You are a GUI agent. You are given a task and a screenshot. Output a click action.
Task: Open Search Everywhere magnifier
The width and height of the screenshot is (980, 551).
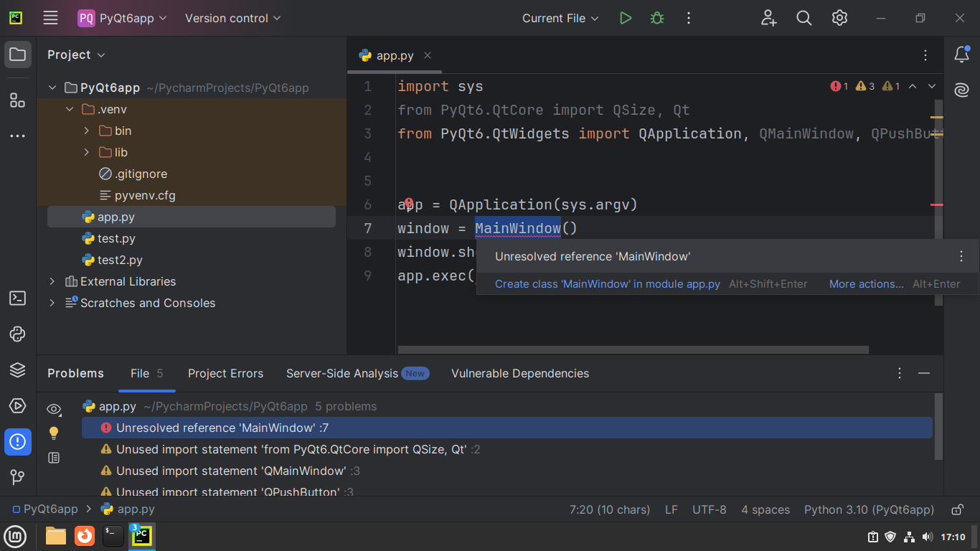(804, 18)
